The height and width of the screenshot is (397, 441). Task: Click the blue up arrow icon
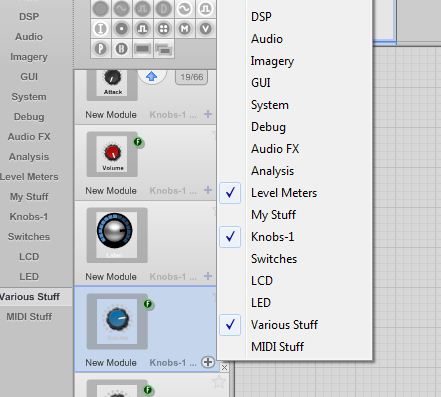pos(152,77)
